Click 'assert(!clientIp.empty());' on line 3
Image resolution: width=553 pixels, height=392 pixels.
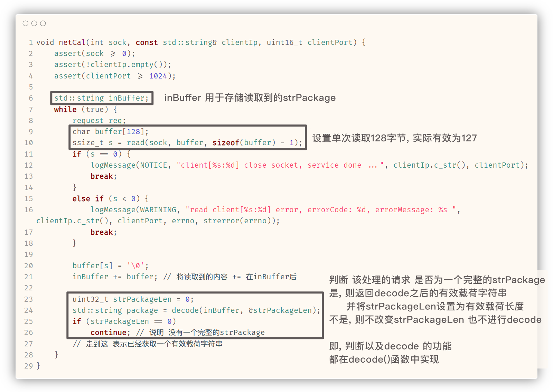tap(113, 65)
